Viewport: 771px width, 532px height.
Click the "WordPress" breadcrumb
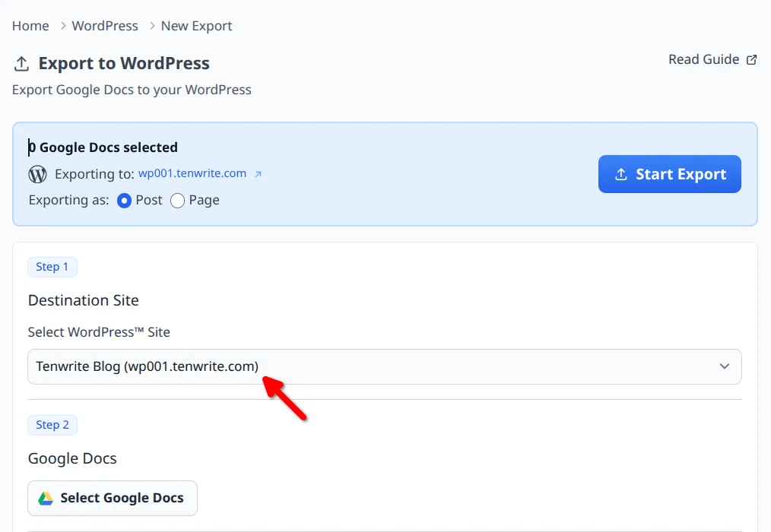coord(104,25)
